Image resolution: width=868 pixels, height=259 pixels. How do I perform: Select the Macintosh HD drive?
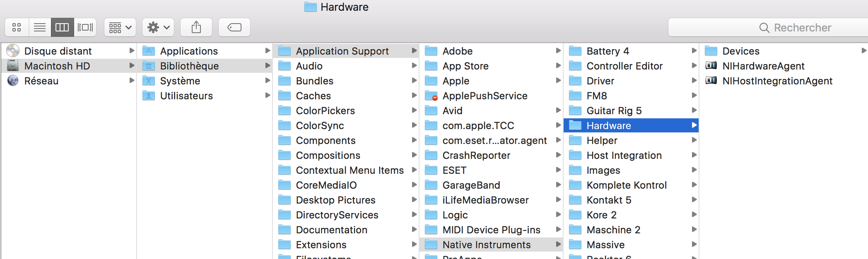click(x=69, y=66)
